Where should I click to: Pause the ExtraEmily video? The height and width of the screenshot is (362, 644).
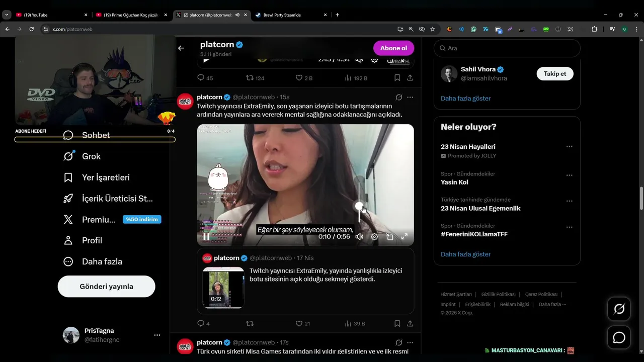click(206, 236)
